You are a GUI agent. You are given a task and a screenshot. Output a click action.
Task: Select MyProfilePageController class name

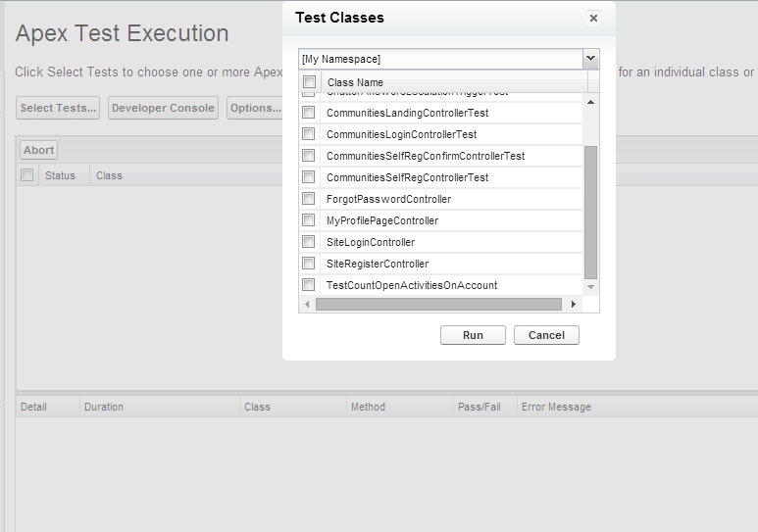tap(382, 220)
